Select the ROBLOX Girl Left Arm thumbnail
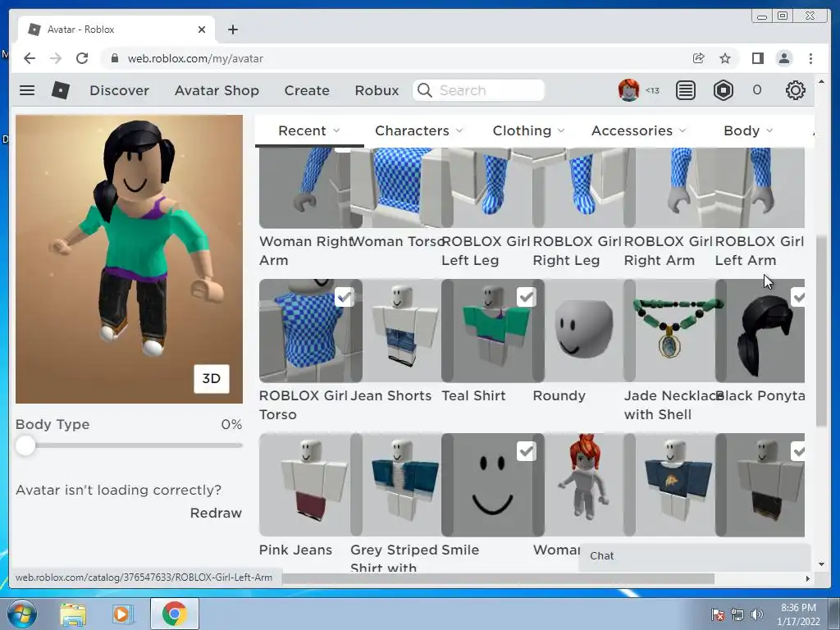Screen dimensions: 840x630 [760, 188]
